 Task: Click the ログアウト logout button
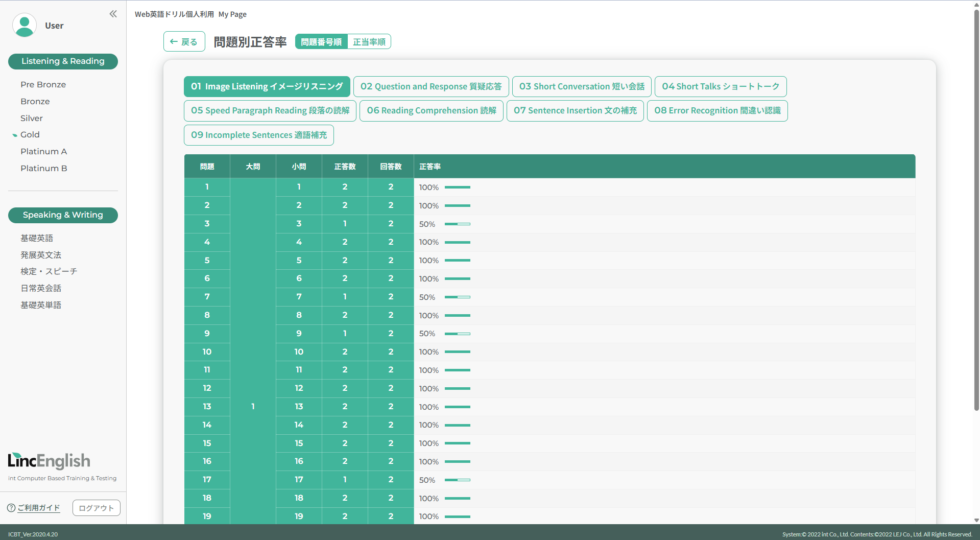pyautogui.click(x=96, y=508)
